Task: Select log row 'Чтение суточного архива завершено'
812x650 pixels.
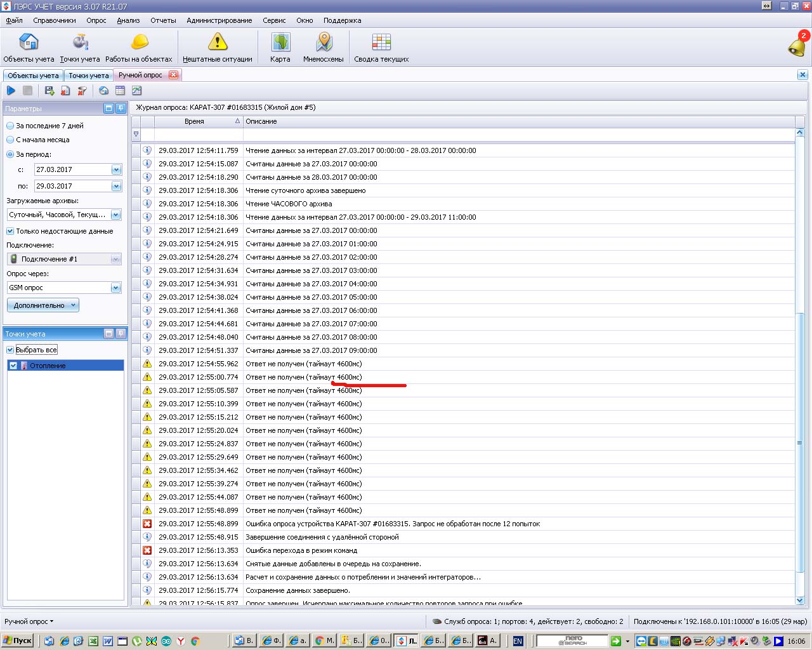Action: (x=464, y=190)
